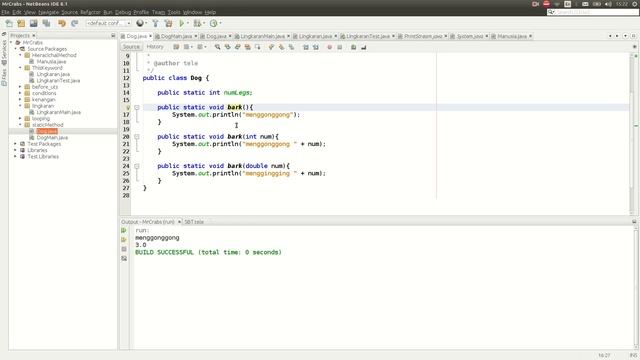The height and width of the screenshot is (360, 640).
Task: Click the Shift Line Left icon in editor toolbar
Action: click(306, 47)
